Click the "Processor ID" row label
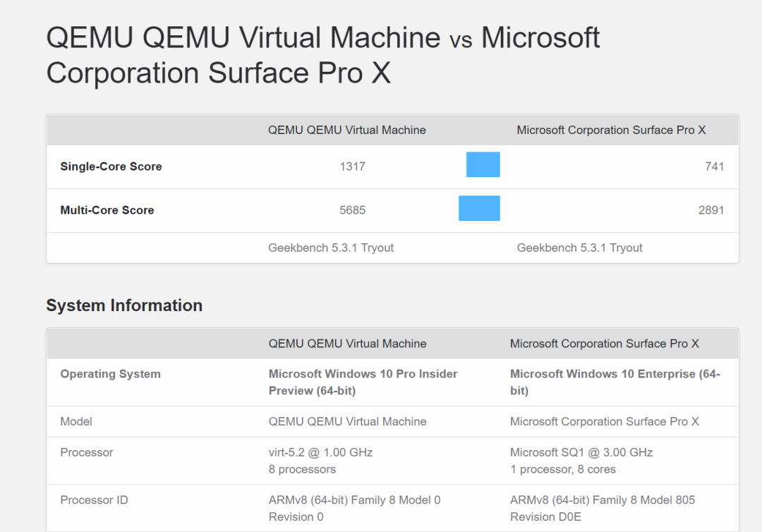Screen dimensions: 762x532 point(95,500)
